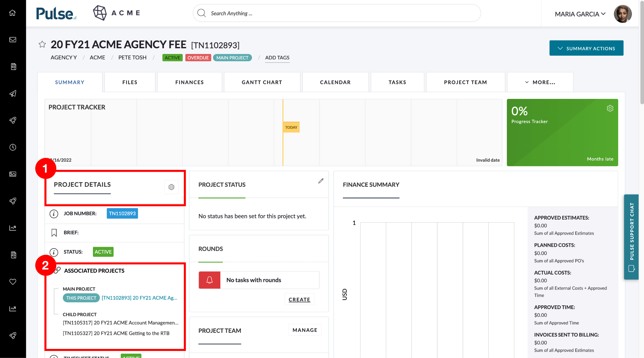This screenshot has height=358, width=644.
Task: Open Progress Tracker settings gear
Action: click(x=610, y=108)
